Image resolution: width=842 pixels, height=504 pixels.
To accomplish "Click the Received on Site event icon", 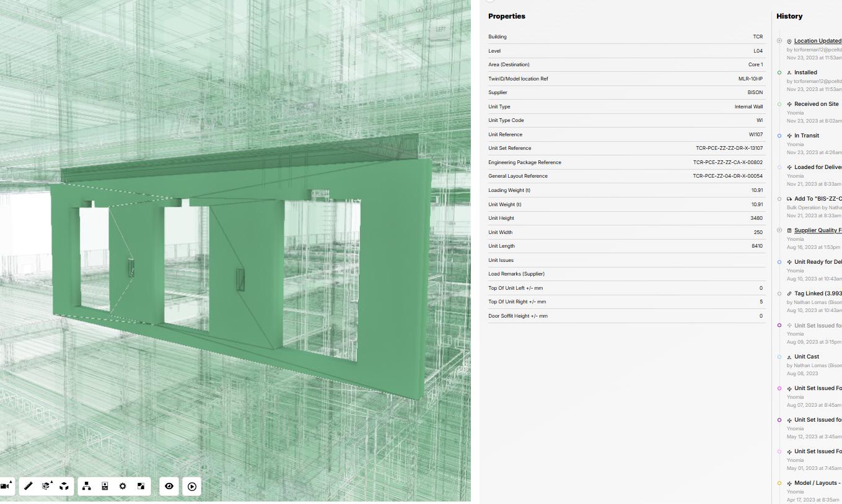I will point(789,104).
